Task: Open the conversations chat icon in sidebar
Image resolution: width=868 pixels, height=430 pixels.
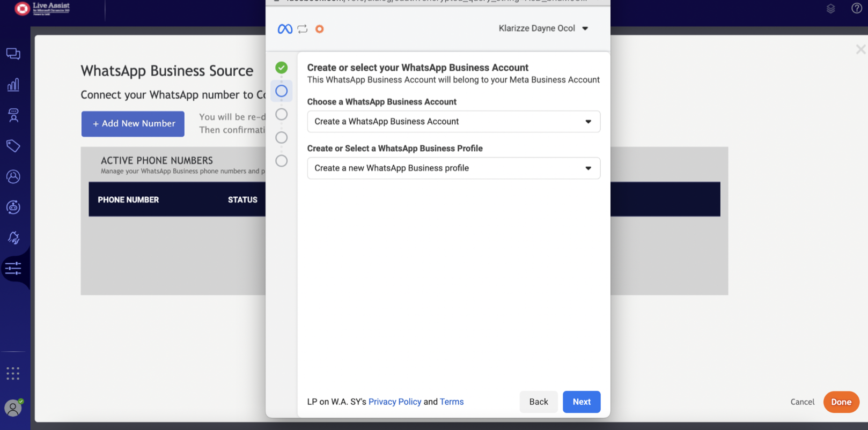Action: (13, 54)
